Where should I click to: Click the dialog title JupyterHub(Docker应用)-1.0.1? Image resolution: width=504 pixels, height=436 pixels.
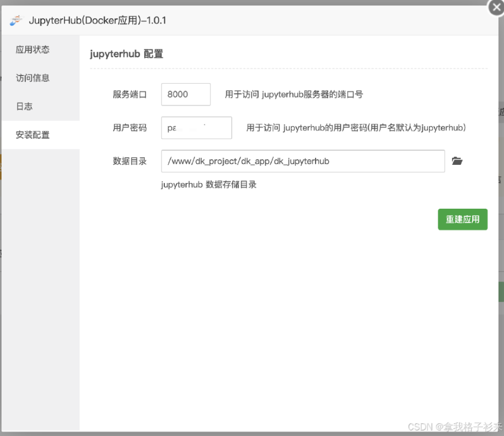98,21
